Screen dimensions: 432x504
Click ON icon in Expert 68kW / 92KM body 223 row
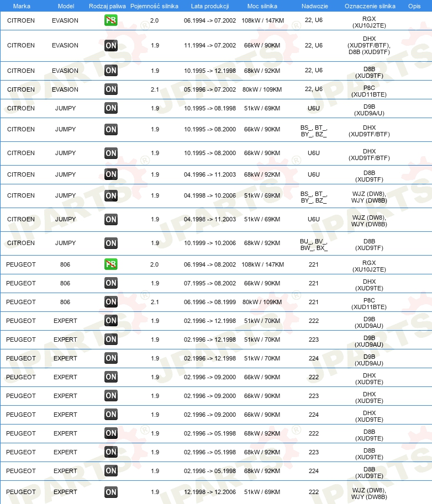point(110,452)
